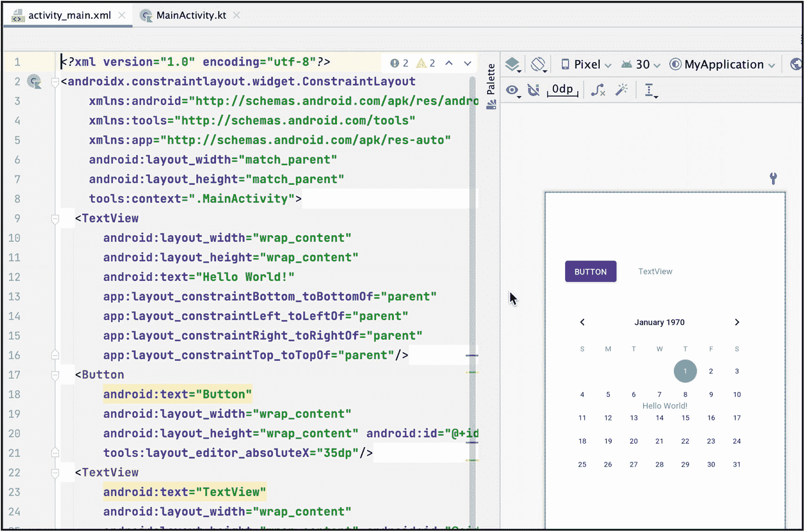The height and width of the screenshot is (532, 805).
Task: Click the android:text="TextView" highlighted attribute
Action: [x=184, y=492]
